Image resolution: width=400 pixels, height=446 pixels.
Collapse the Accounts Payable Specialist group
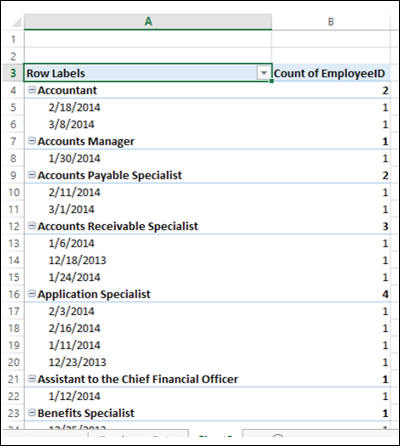point(32,175)
